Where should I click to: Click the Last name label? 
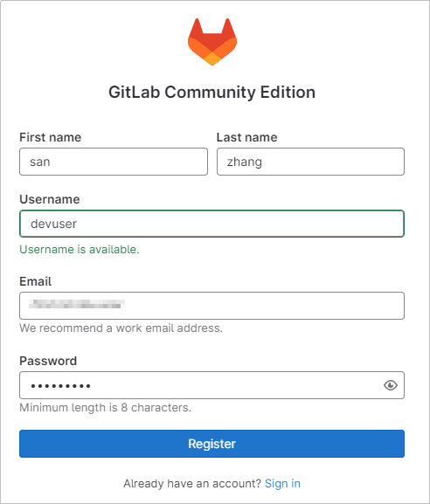pos(247,137)
